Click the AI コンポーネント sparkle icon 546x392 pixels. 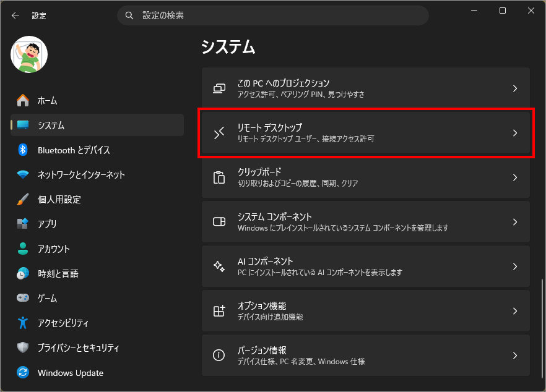click(219, 266)
